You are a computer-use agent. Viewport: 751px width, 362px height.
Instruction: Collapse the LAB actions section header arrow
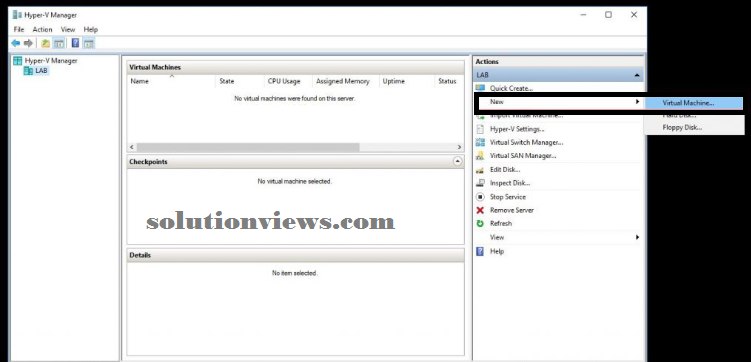tap(637, 75)
